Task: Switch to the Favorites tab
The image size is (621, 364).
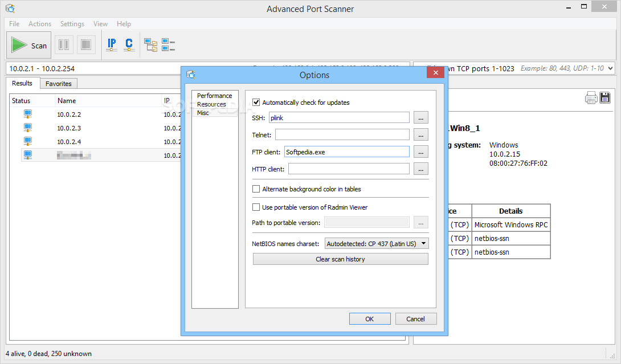Action: [x=59, y=84]
